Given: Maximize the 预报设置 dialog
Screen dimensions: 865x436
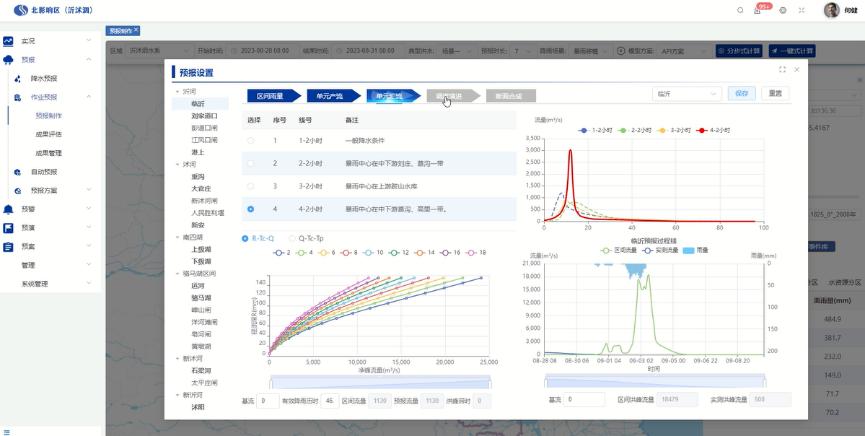Looking at the screenshot, I should tap(782, 70).
